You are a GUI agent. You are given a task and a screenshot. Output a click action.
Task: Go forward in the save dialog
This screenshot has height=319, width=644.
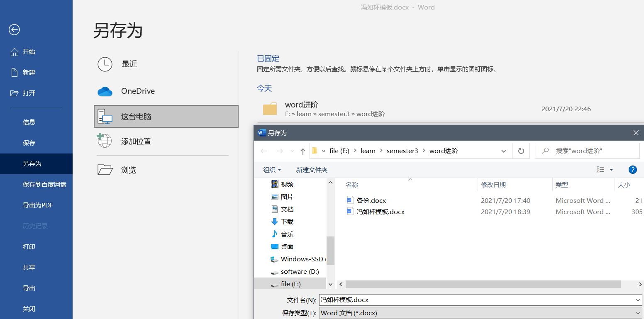pos(280,151)
